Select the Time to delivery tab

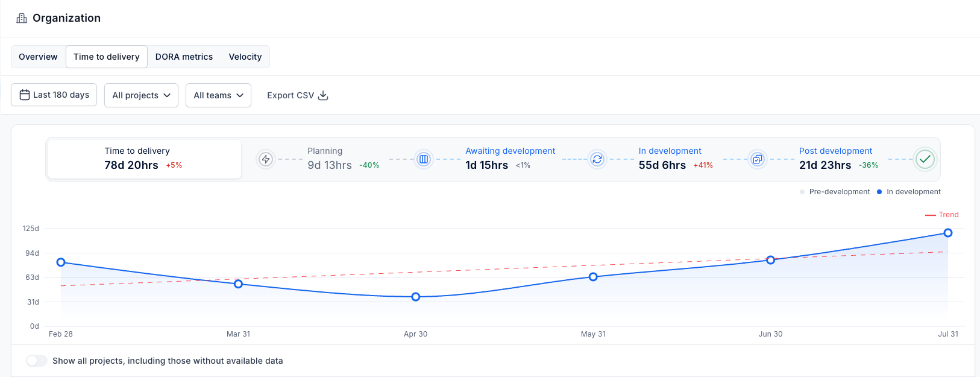click(x=107, y=57)
